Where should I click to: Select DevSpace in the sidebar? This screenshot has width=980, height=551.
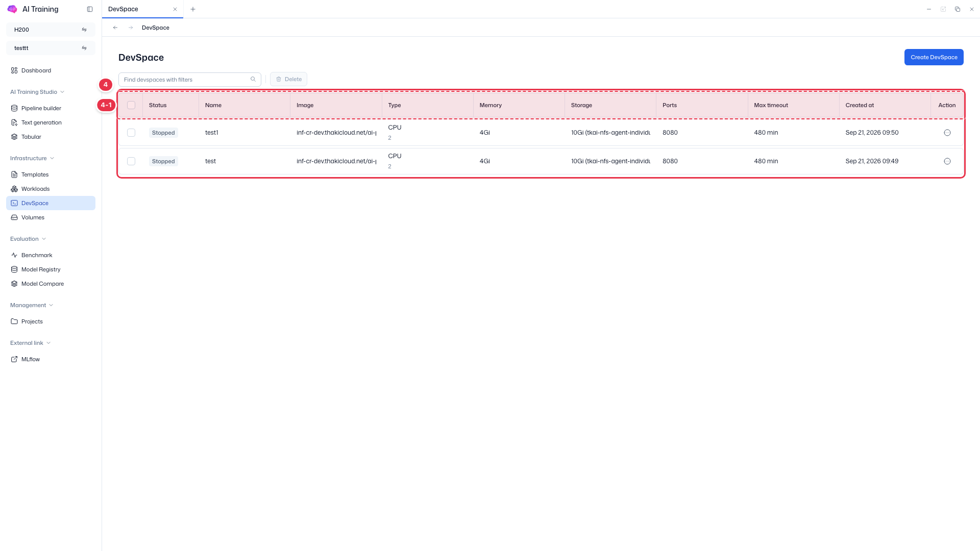coord(51,203)
